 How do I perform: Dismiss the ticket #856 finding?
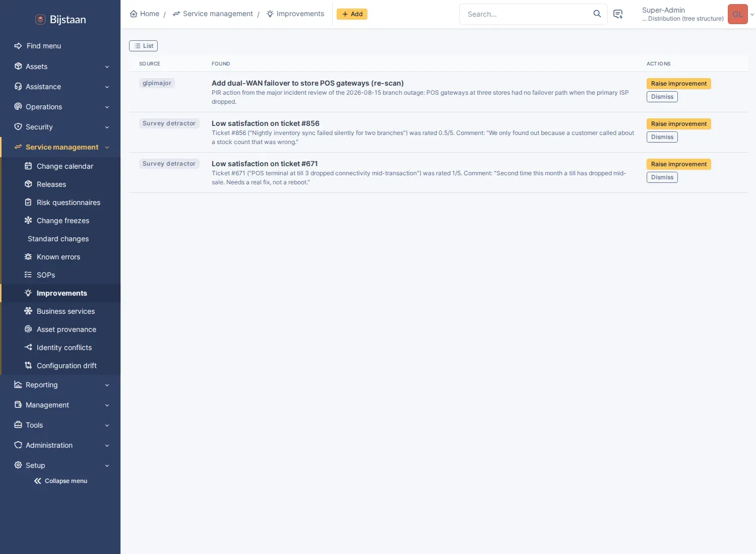[x=662, y=137]
